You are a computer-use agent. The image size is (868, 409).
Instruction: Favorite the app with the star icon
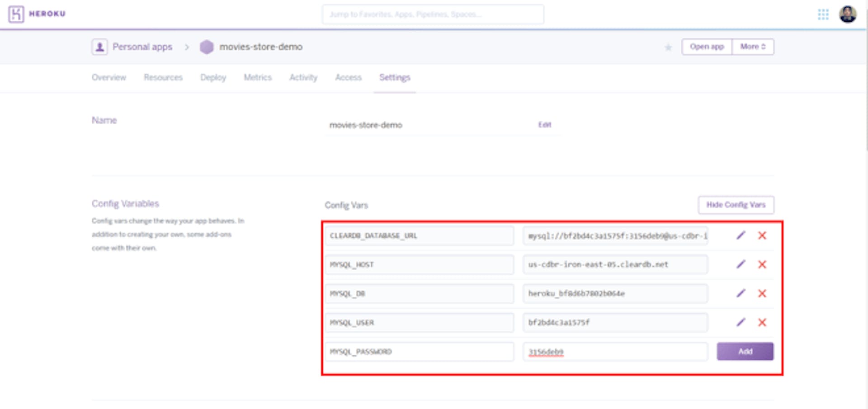[668, 47]
